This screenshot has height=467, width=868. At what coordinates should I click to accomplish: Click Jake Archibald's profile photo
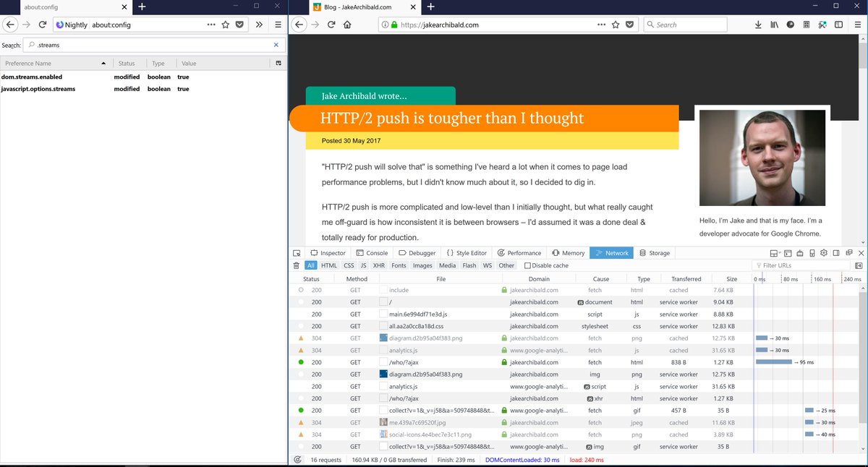(x=762, y=158)
